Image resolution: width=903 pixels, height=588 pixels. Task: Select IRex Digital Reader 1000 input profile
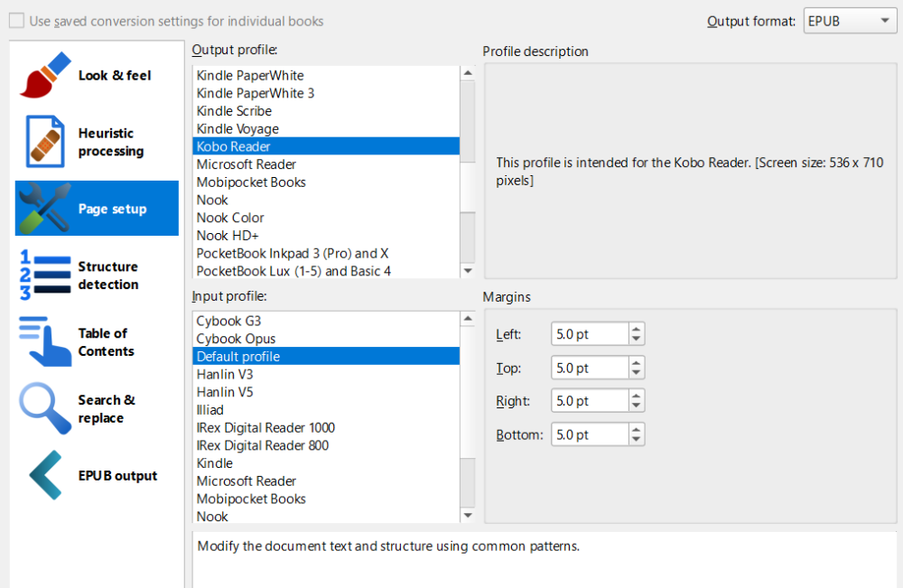pyautogui.click(x=265, y=427)
